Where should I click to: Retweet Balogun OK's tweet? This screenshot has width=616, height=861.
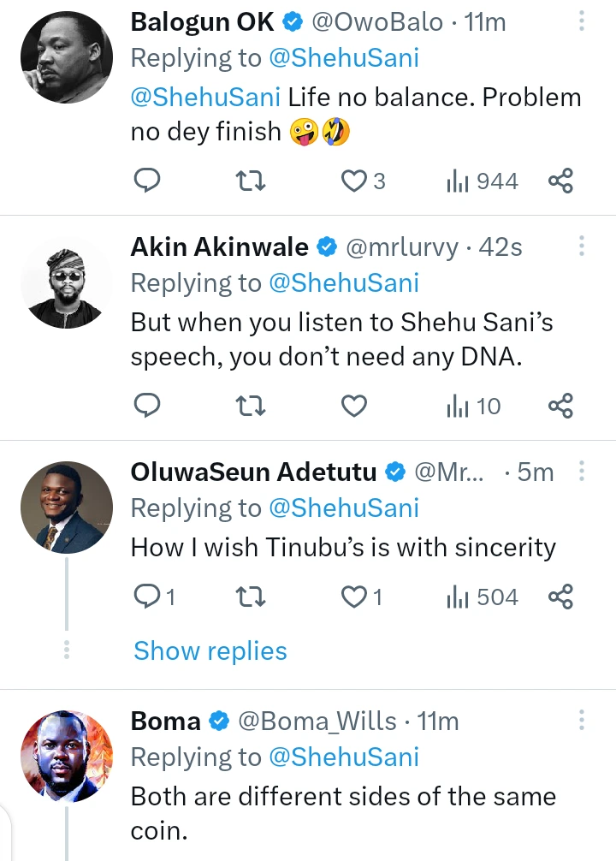click(x=251, y=181)
